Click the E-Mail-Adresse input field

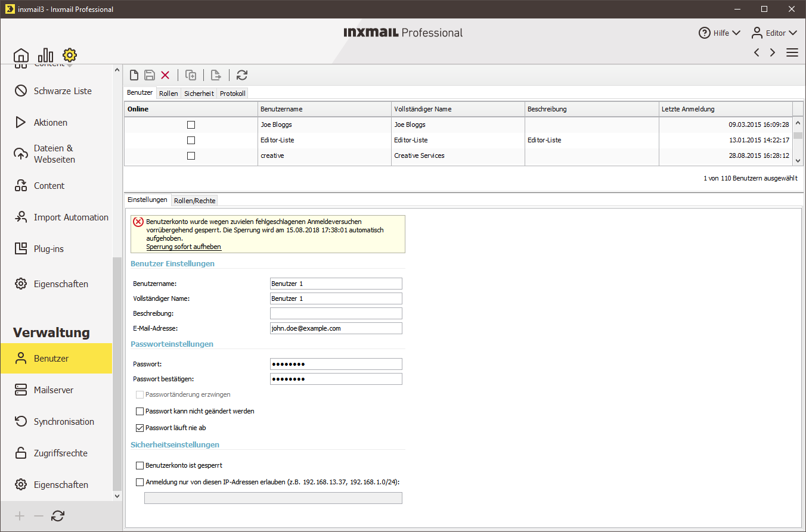(336, 328)
